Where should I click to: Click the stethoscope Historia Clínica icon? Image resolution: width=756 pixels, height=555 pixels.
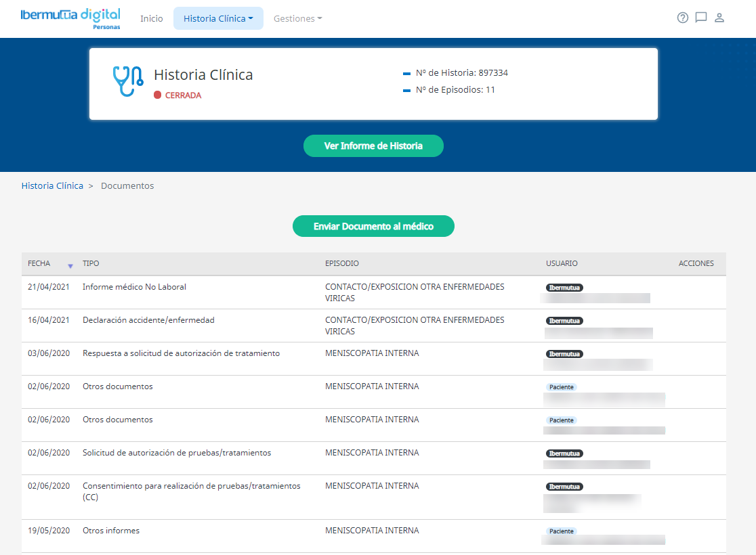[127, 81]
